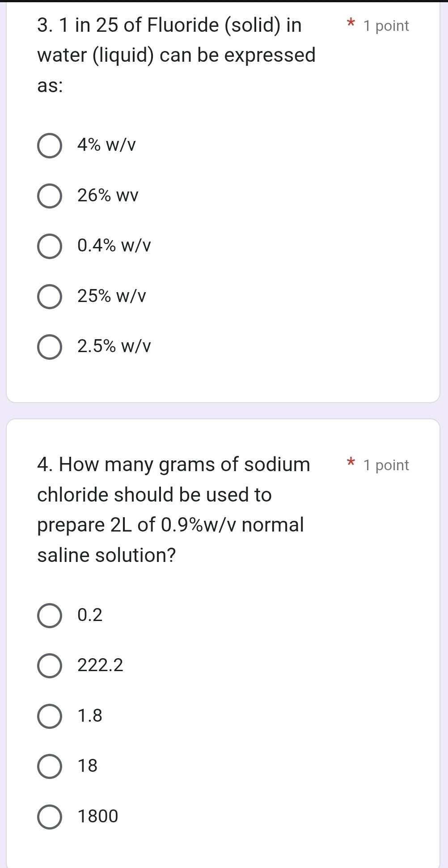This screenshot has height=868, width=448.
Task: Click the '0.4% w/v' answer label text
Action: [114, 246]
